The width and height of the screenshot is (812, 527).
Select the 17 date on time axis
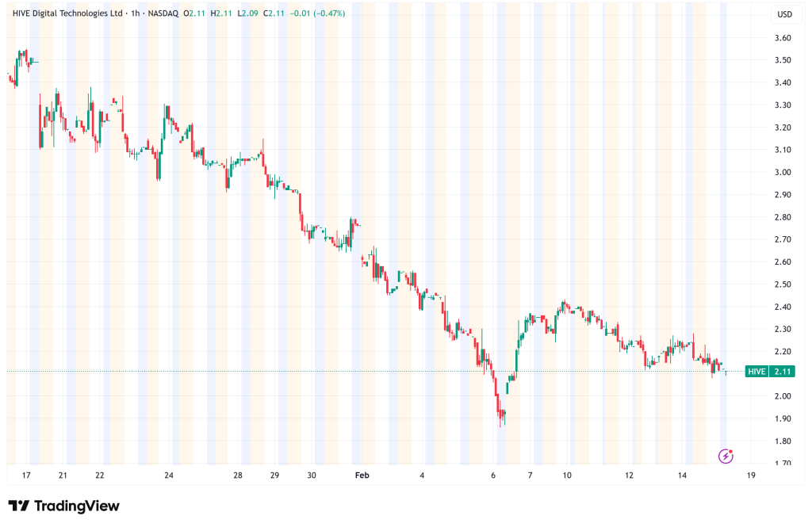[26, 475]
